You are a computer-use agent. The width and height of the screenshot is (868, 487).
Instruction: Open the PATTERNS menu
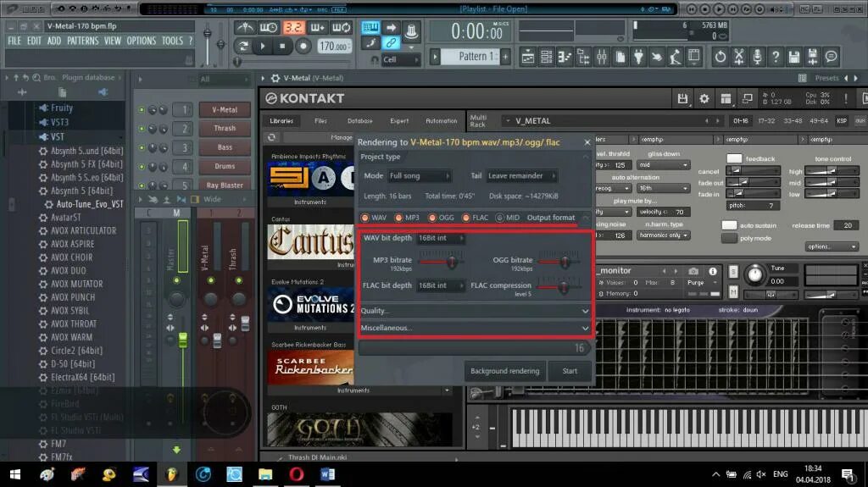click(x=82, y=41)
